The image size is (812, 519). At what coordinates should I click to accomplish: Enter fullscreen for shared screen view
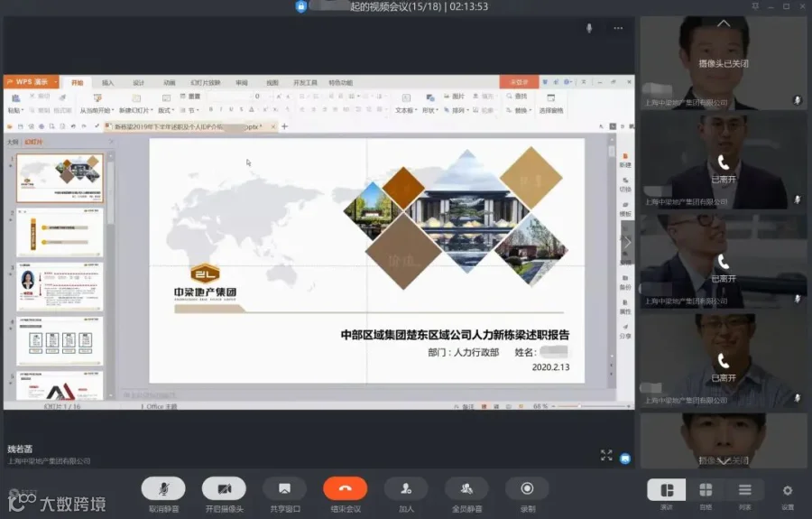click(606, 455)
